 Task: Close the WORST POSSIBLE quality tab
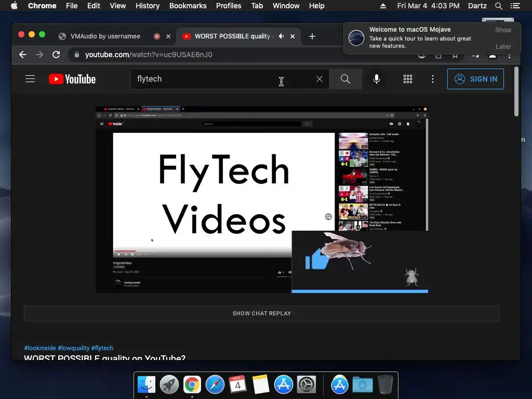point(292,36)
